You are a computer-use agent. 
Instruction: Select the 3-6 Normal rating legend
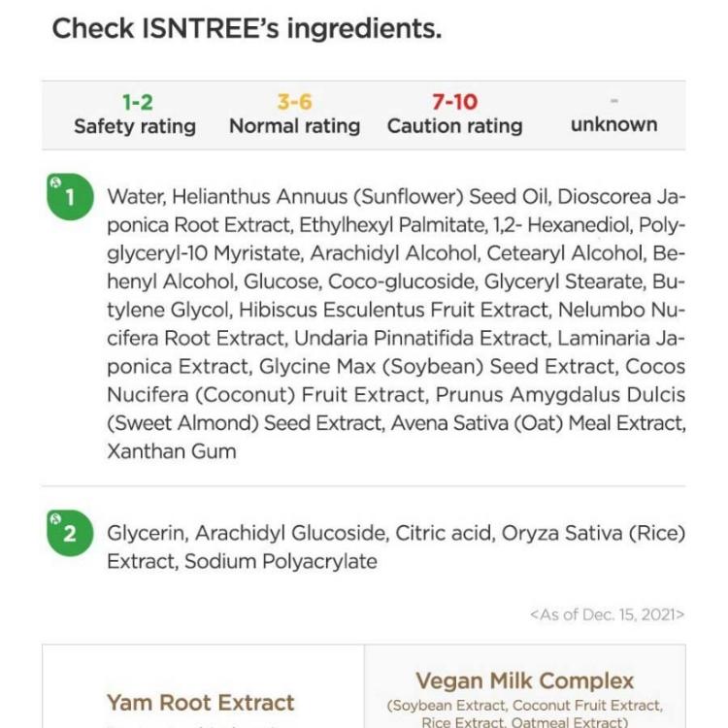point(295,115)
